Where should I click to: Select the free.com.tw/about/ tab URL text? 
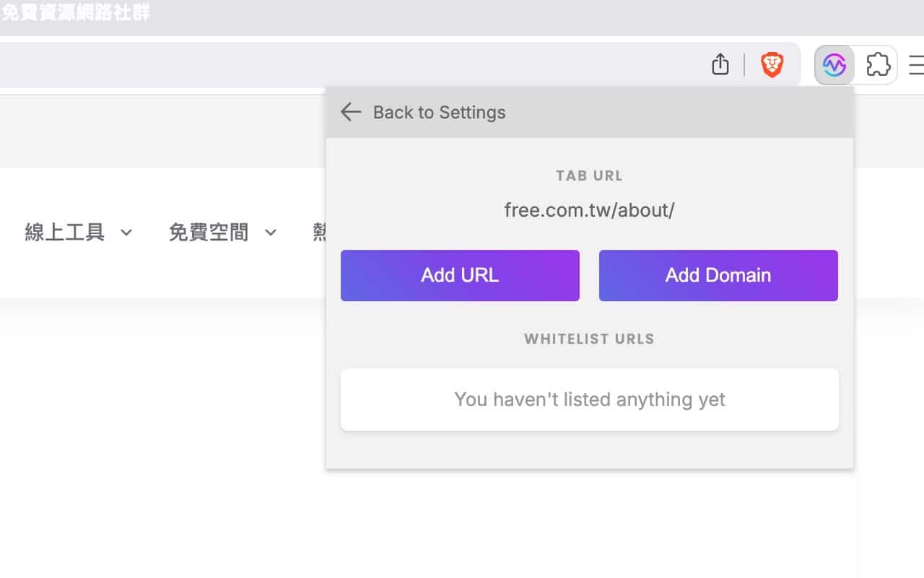pyautogui.click(x=589, y=210)
